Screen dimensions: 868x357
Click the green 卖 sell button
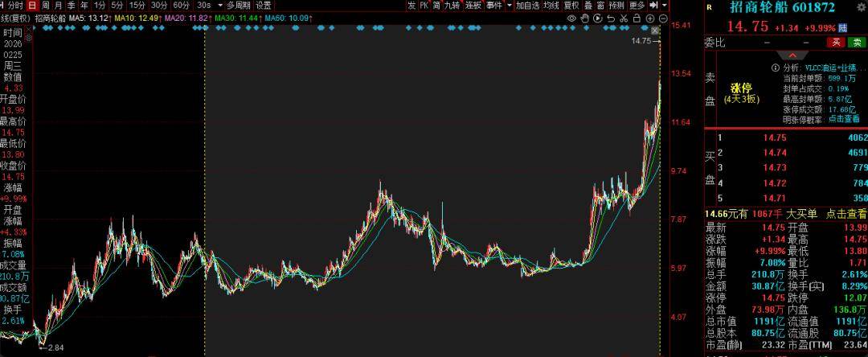[x=858, y=42]
